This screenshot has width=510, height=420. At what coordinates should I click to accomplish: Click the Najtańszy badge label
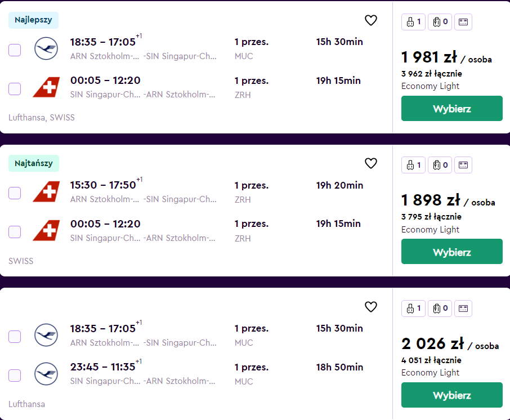coord(34,163)
